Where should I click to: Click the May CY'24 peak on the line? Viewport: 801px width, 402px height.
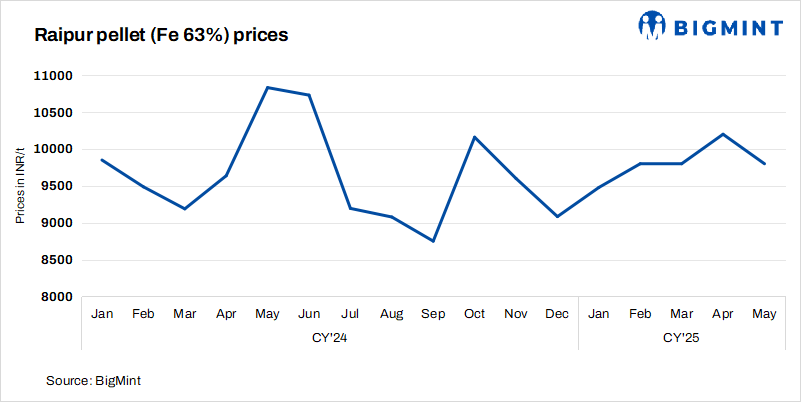click(x=267, y=88)
